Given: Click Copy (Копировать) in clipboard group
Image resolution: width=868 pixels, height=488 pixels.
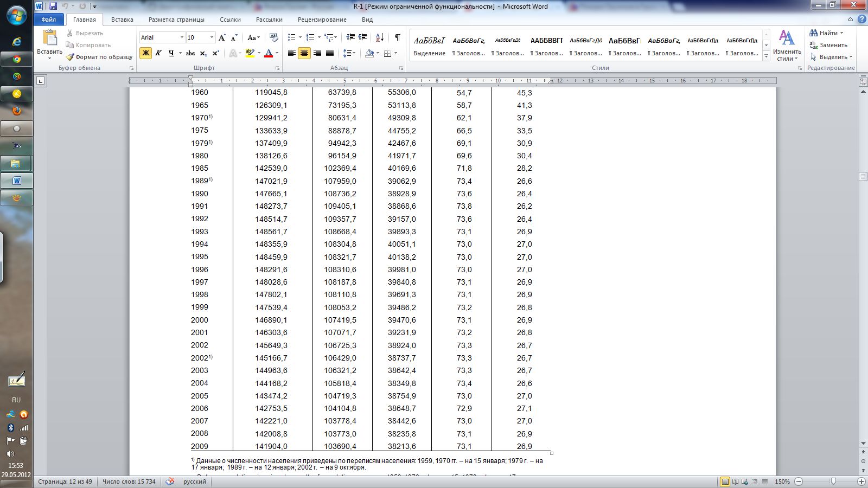Looking at the screenshot, I should point(88,45).
